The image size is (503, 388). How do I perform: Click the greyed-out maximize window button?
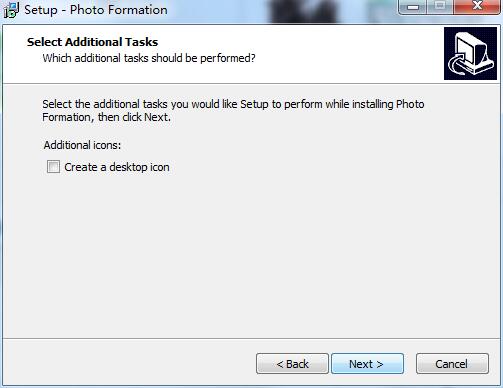point(440,7)
